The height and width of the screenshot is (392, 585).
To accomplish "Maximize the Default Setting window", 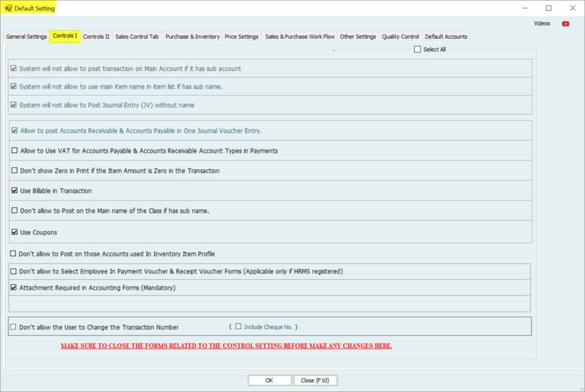I will [x=548, y=8].
